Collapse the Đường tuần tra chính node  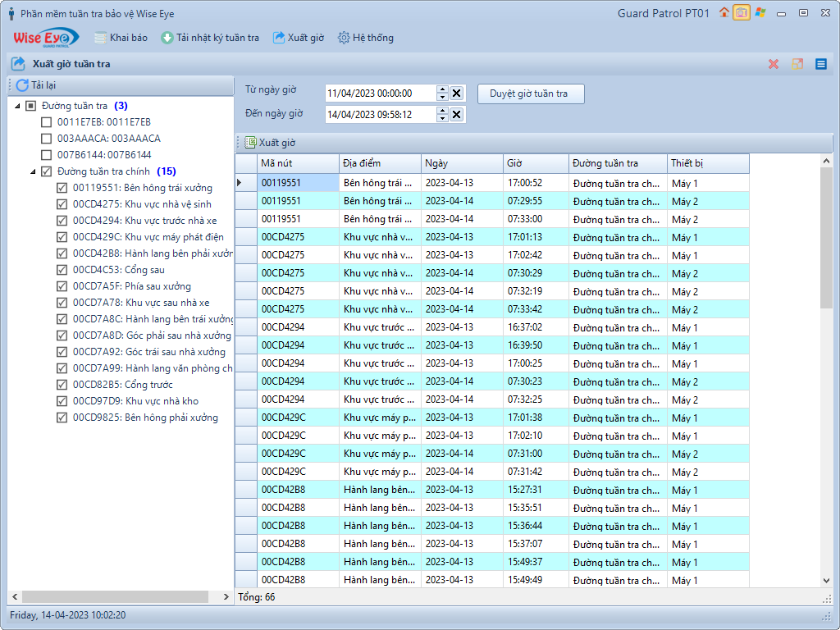point(34,171)
